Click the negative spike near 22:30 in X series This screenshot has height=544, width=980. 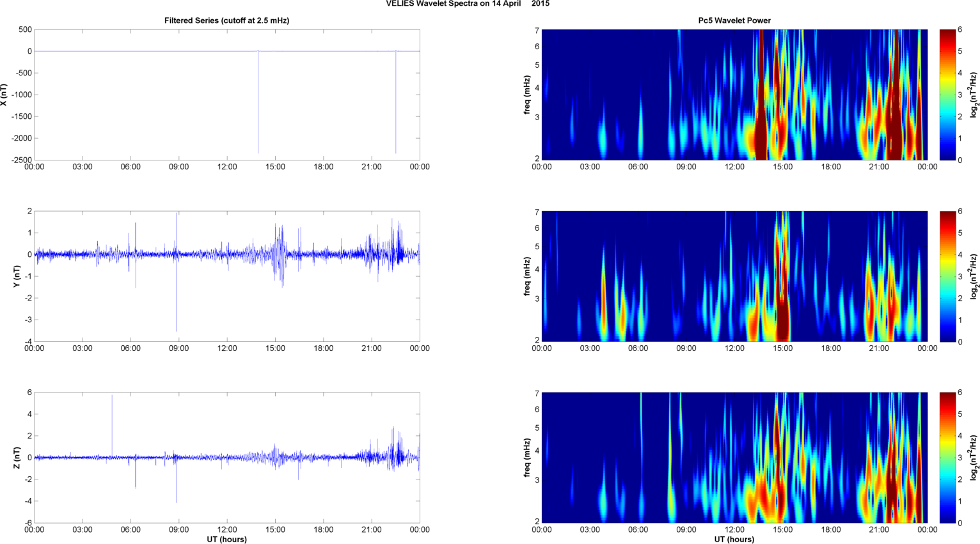pyautogui.click(x=395, y=102)
